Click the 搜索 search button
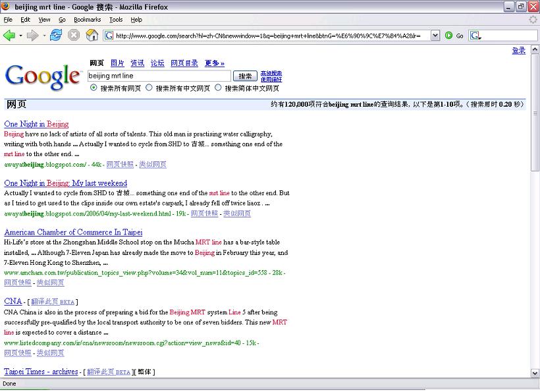This screenshot has height=392, width=540. coord(245,76)
